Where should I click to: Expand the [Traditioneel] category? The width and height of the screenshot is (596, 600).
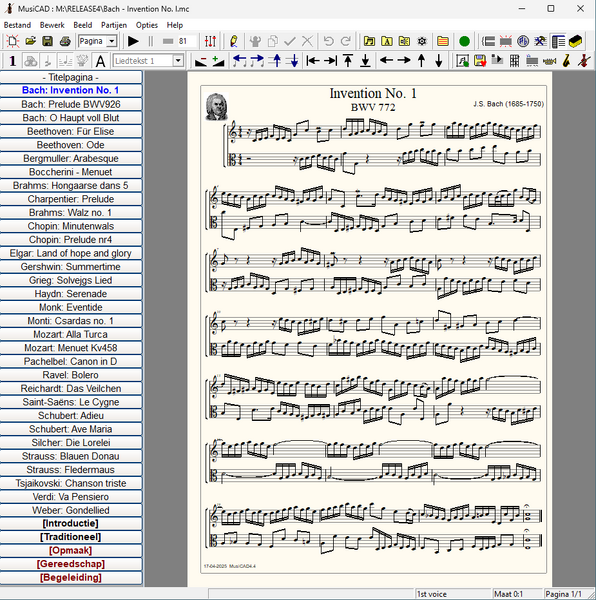click(x=71, y=537)
